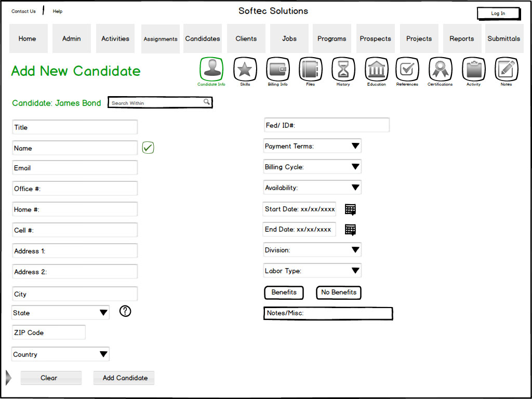Toggle the checkbox next to Name
532x399 pixels.
[x=148, y=148]
